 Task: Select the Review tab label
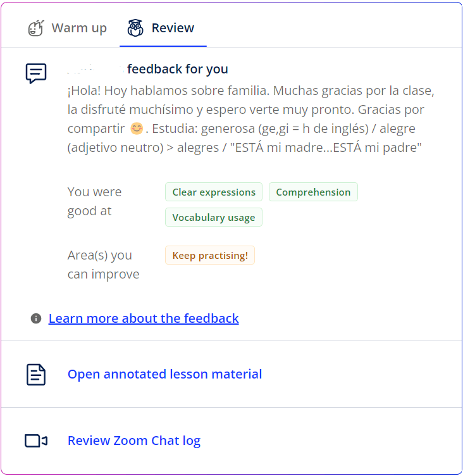coord(173,28)
